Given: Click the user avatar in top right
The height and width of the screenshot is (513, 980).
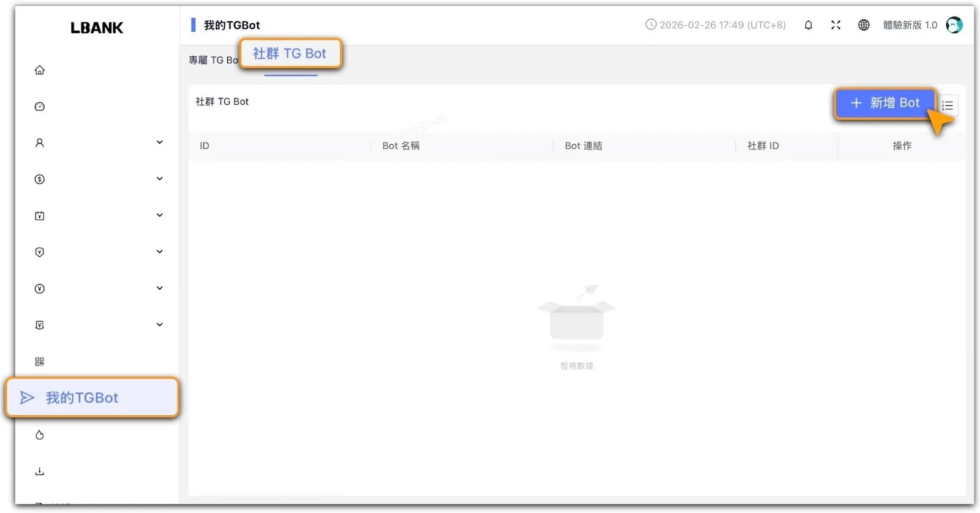Looking at the screenshot, I should coord(954,25).
